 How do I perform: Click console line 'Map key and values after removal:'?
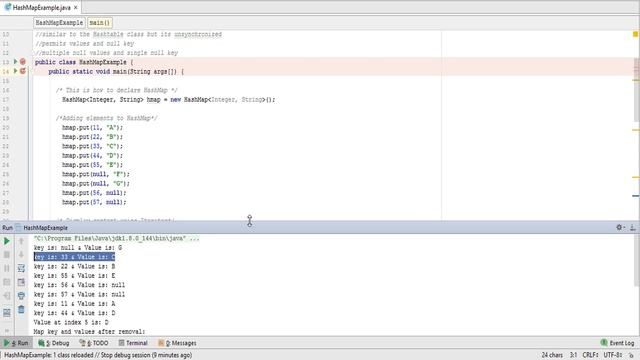(89, 332)
